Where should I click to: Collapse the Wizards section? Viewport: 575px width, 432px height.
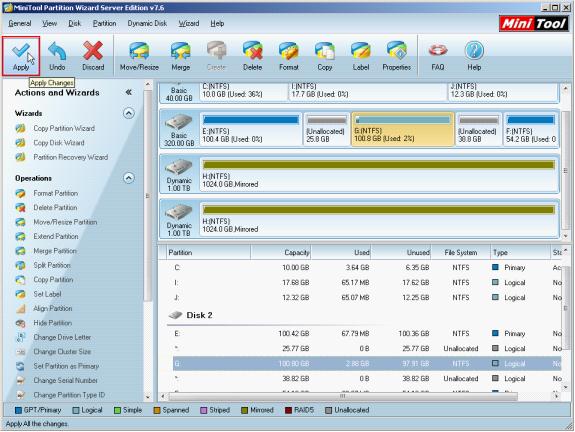[128, 113]
